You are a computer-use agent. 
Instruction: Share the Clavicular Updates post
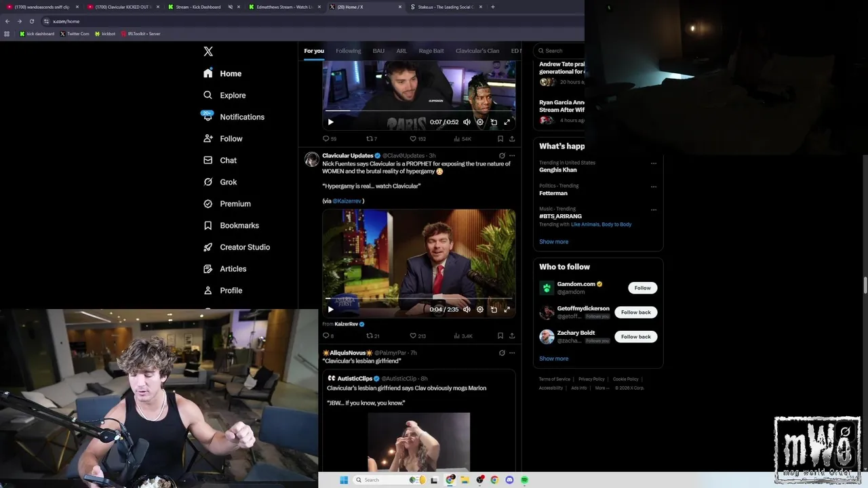512,335
